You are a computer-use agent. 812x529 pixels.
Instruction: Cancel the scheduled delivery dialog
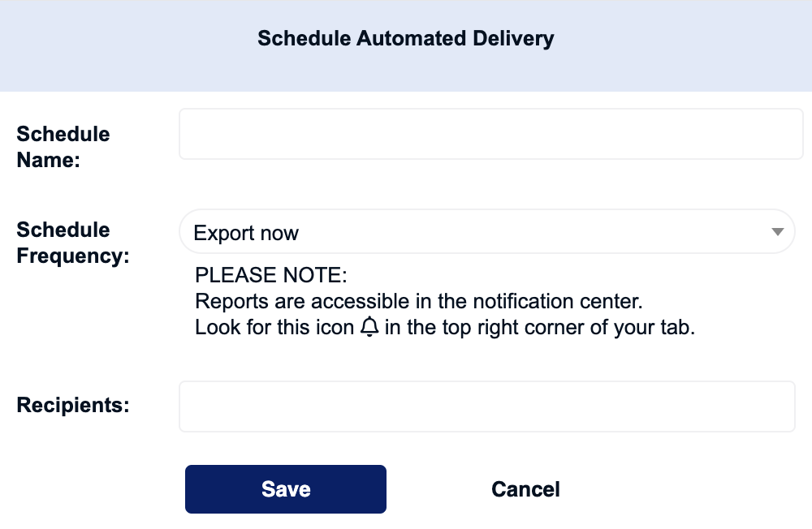(x=525, y=489)
